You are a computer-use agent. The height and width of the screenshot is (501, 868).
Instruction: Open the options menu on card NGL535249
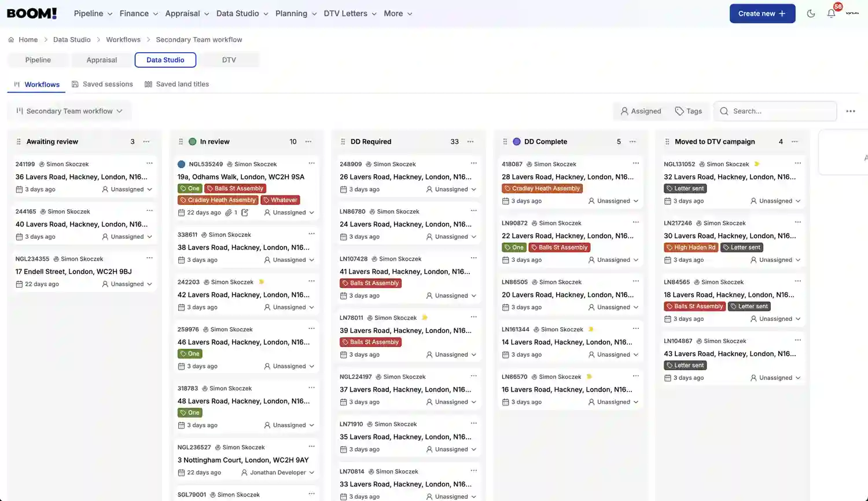coord(311,163)
